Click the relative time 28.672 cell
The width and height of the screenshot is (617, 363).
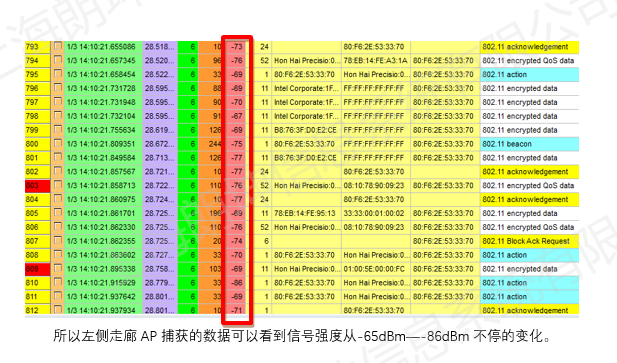pyautogui.click(x=160, y=144)
